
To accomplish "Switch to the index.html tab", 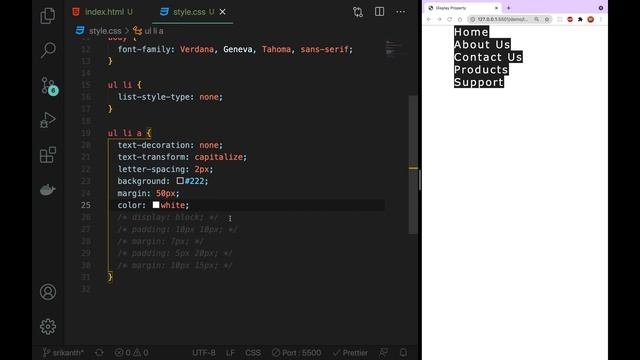I will [103, 12].
